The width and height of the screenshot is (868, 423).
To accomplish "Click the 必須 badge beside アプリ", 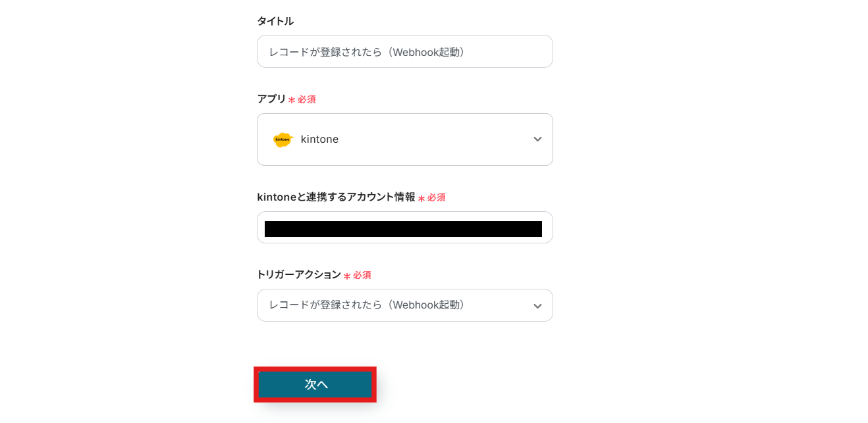I will pos(307,99).
